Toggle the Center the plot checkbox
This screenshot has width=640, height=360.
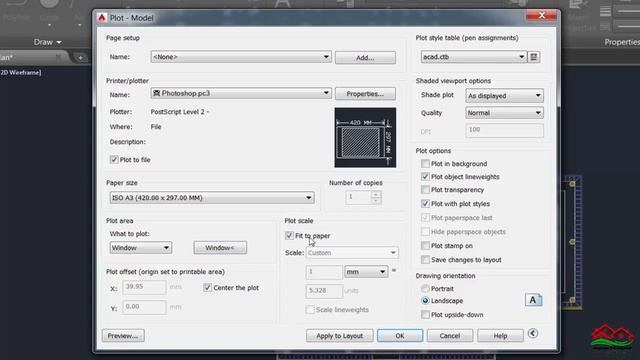pos(207,288)
